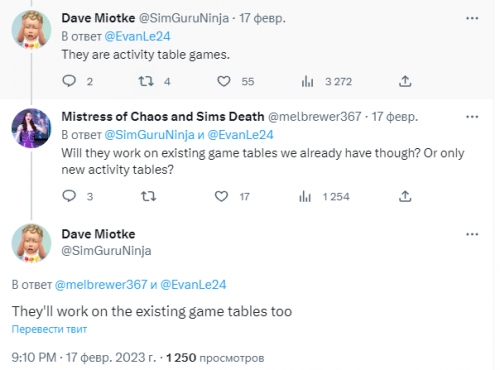Open more options on melbrewer367 tweet

click(472, 117)
